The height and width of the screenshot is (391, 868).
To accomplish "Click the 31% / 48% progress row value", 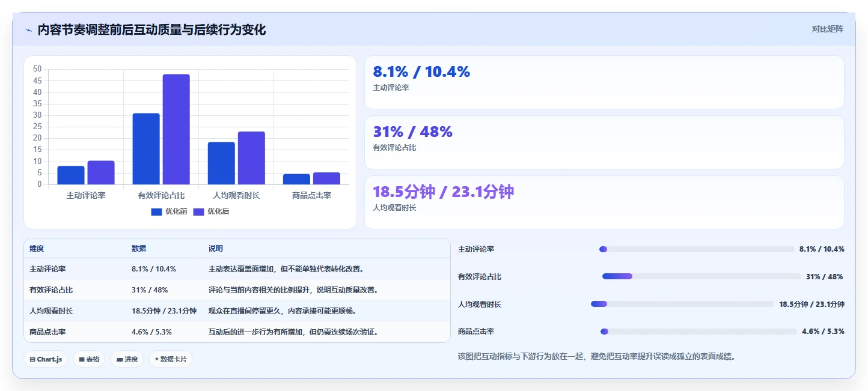I will (x=824, y=277).
